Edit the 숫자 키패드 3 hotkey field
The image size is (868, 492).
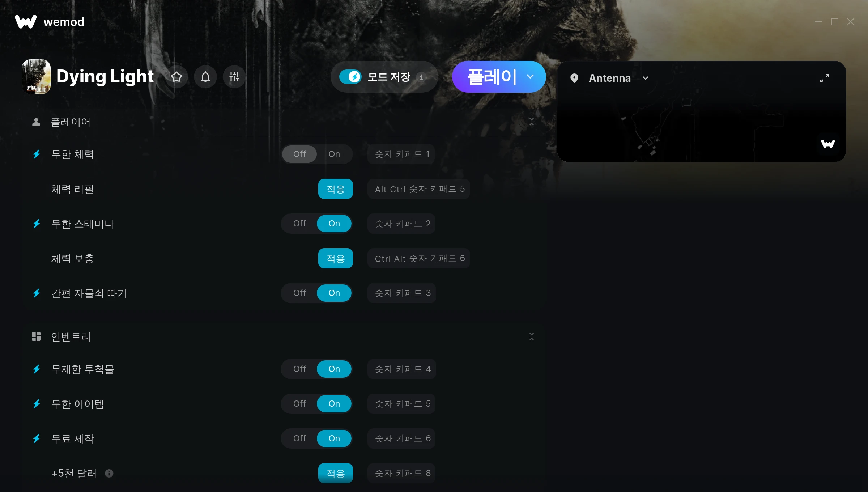(x=402, y=293)
